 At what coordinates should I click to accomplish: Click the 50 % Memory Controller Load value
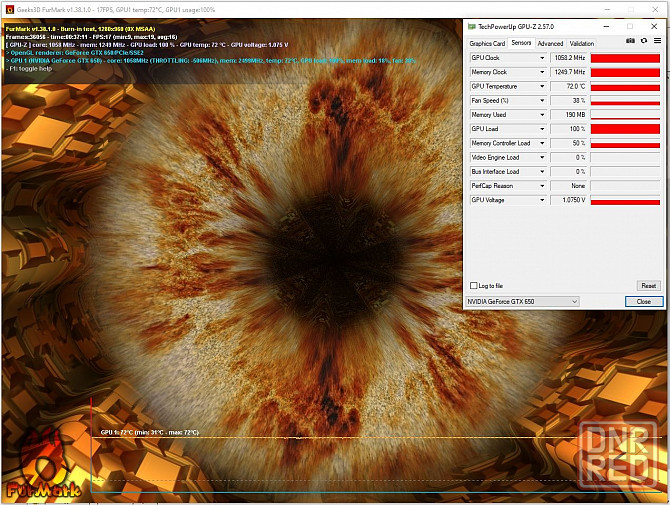[x=569, y=143]
